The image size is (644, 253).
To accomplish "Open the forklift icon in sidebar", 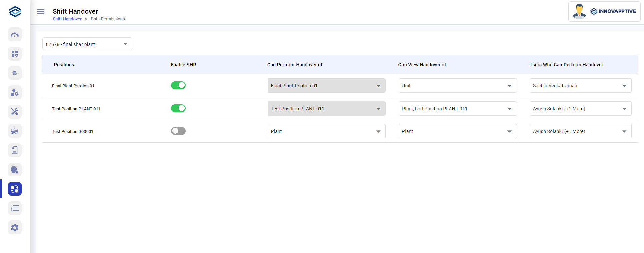I will (15, 131).
